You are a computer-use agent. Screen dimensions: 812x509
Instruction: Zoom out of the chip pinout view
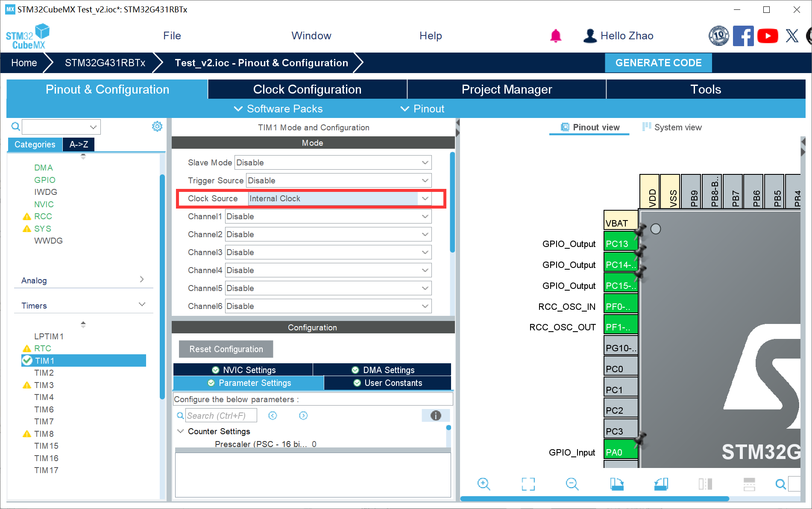572,484
